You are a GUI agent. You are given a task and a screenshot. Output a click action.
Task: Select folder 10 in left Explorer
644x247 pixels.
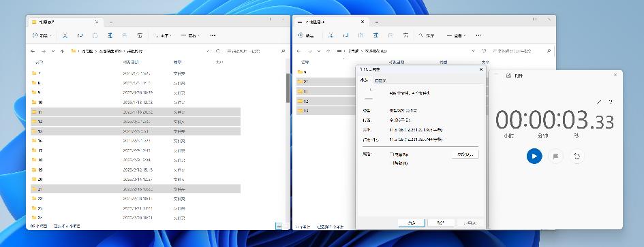coord(136,102)
